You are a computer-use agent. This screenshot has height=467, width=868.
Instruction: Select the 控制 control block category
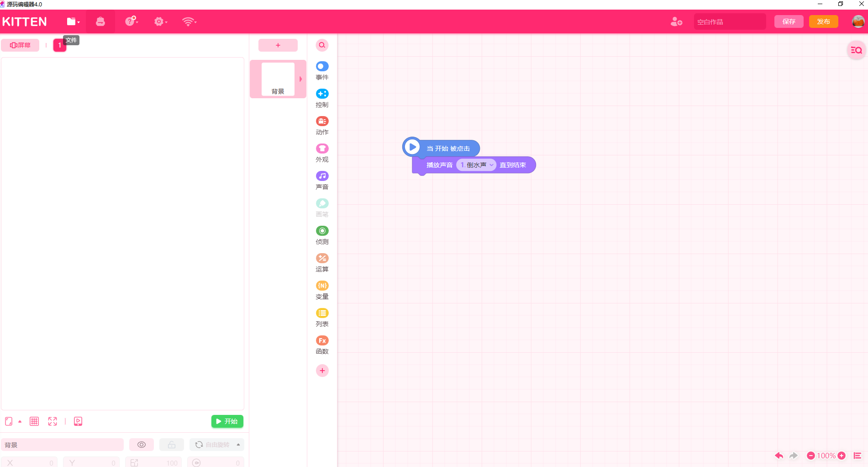pos(322,98)
